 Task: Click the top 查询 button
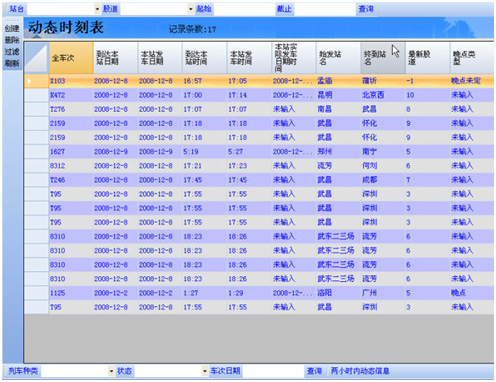pyautogui.click(x=366, y=9)
